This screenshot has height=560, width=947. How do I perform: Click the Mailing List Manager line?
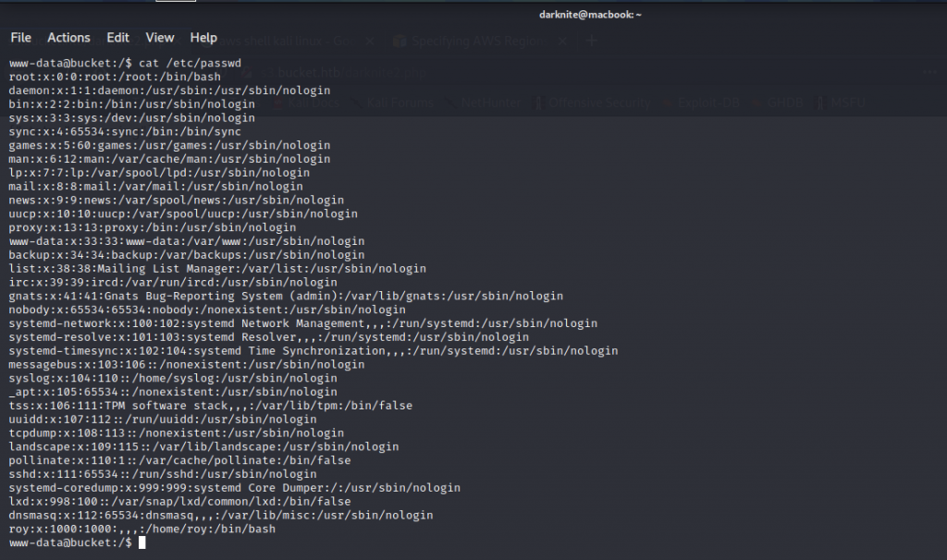point(217,268)
